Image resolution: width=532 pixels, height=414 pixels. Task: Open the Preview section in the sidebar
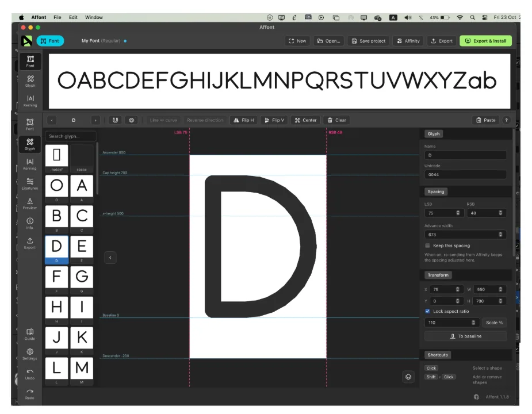(x=30, y=204)
